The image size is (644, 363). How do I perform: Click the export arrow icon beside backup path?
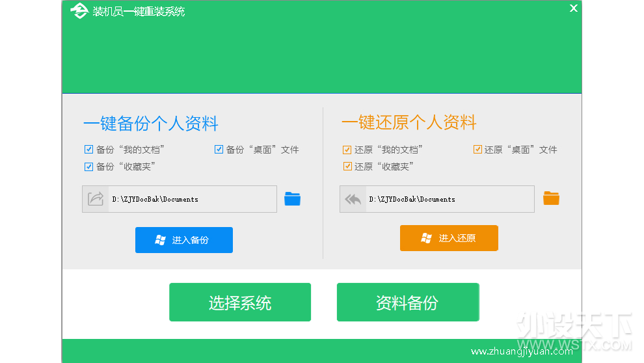[x=95, y=199]
